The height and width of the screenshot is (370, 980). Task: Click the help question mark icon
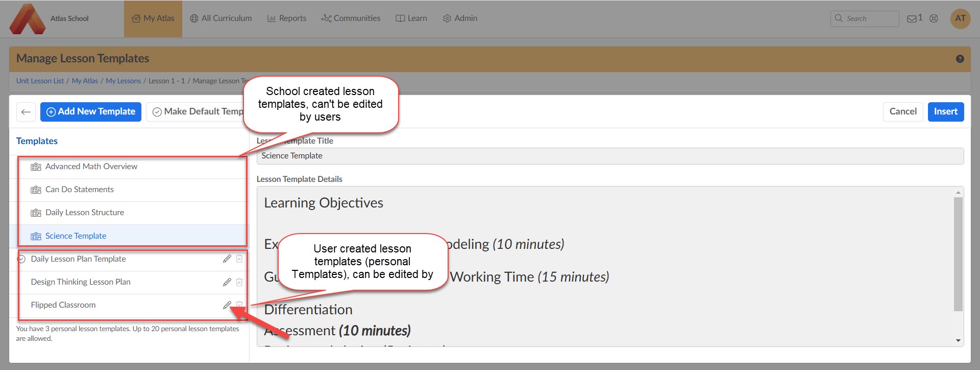960,59
